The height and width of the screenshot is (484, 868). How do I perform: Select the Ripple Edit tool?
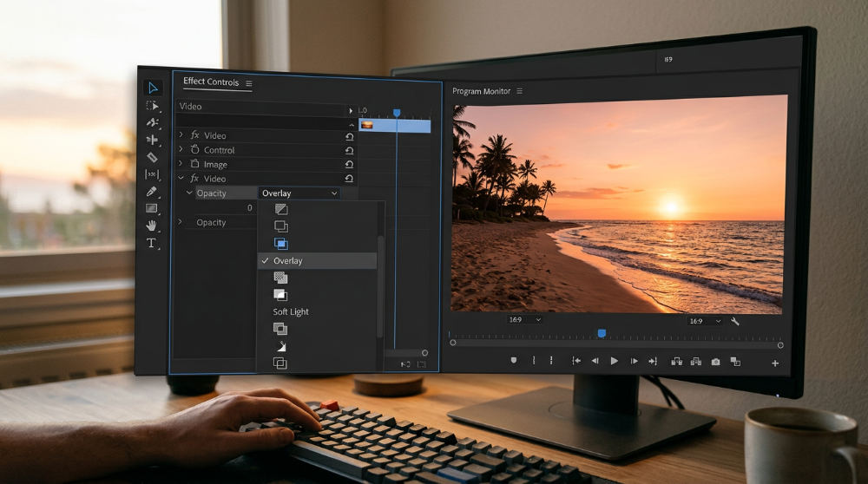click(x=152, y=123)
